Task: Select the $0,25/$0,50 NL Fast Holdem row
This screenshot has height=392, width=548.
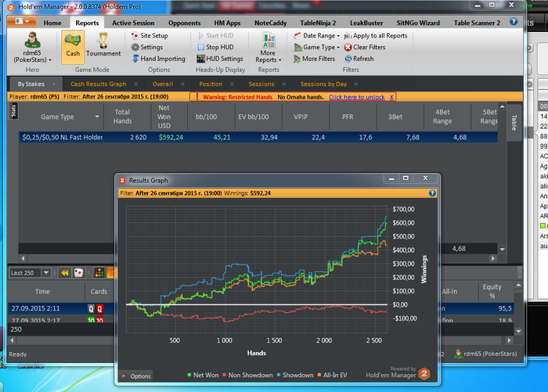Action: [258, 137]
